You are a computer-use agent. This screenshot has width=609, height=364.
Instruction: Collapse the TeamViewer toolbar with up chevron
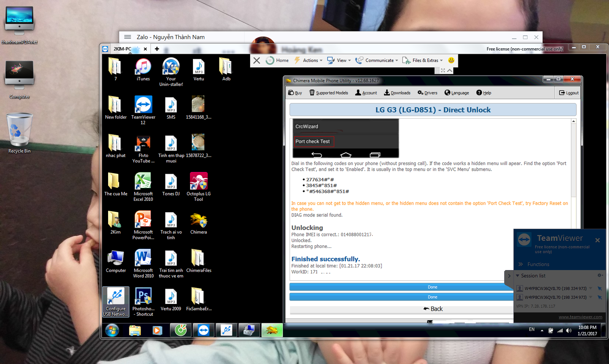(450, 70)
